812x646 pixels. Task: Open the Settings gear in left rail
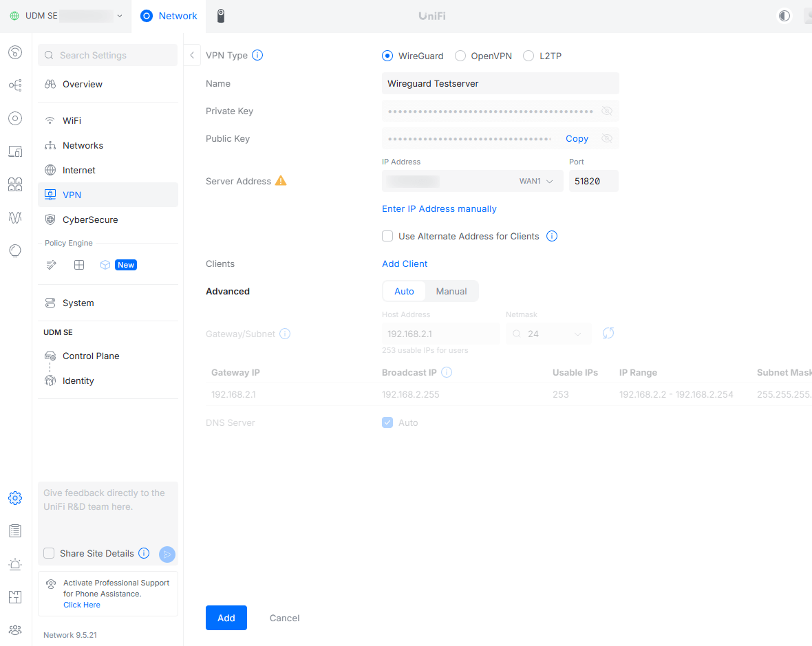tap(15, 498)
